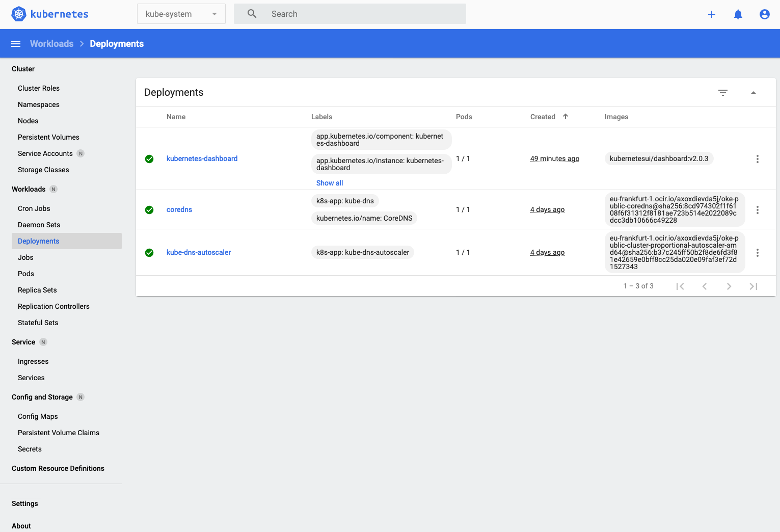The image size is (780, 532).
Task: Sort by the Created column header
Action: [x=543, y=117]
